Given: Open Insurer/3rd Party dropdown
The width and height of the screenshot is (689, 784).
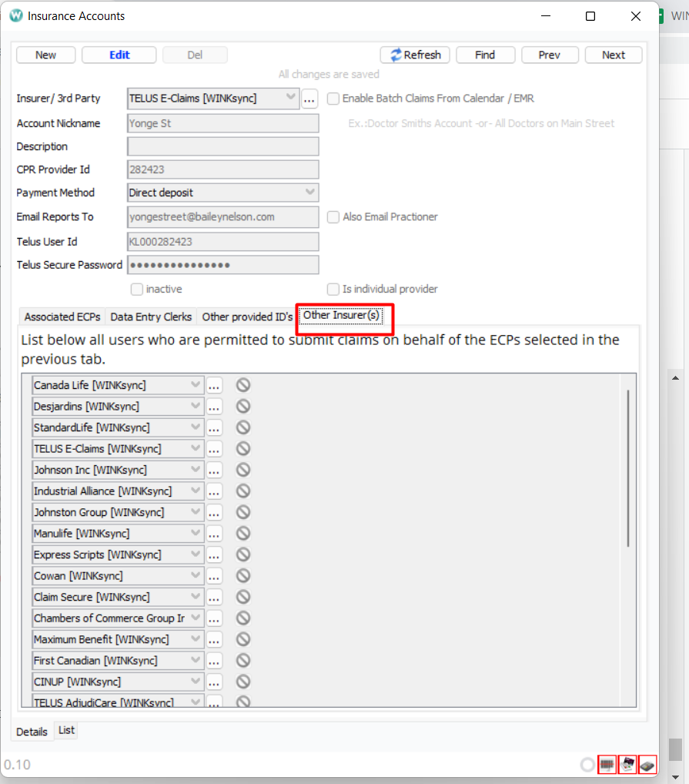Looking at the screenshot, I should pyautogui.click(x=291, y=98).
